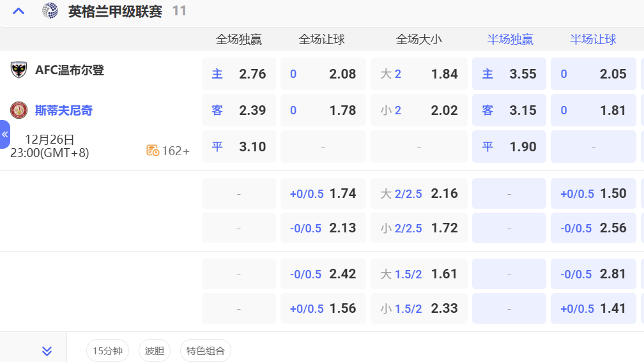Choose under 2/2.5 at 1.72
The width and height of the screenshot is (644, 362).
(419, 228)
